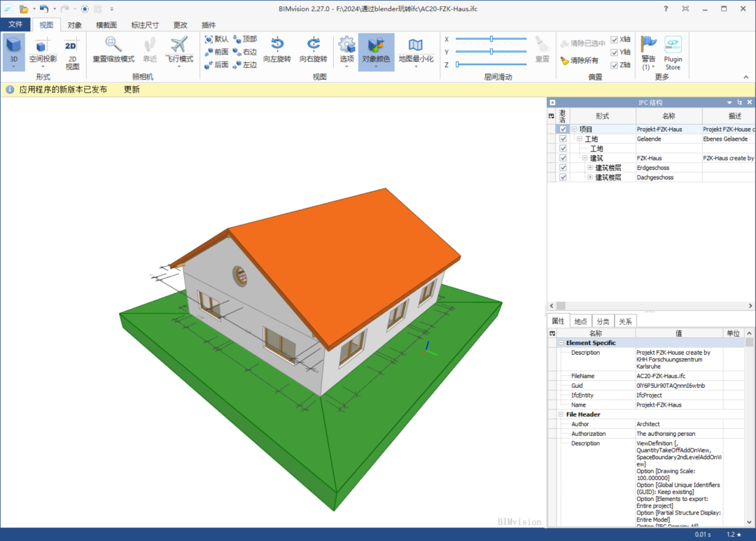Uncheck the Erdgeschoss storey checkbox

563,168
